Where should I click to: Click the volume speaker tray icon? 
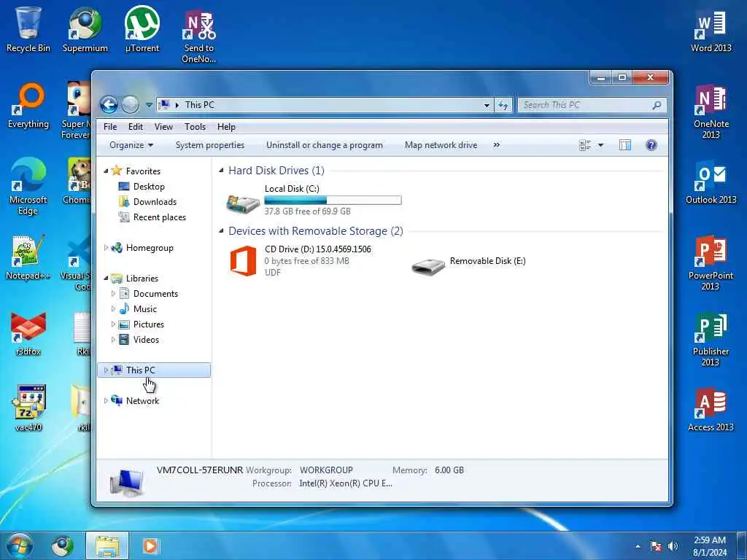click(673, 546)
